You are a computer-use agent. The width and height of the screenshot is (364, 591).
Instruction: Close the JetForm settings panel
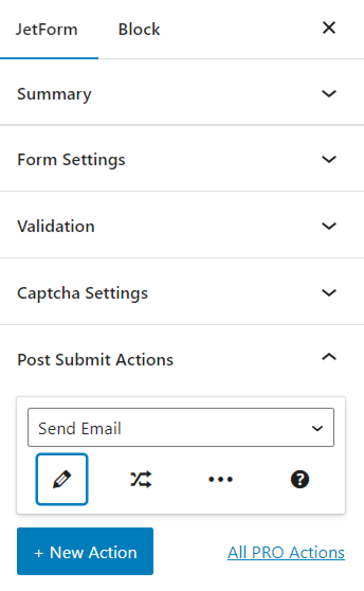[329, 28]
